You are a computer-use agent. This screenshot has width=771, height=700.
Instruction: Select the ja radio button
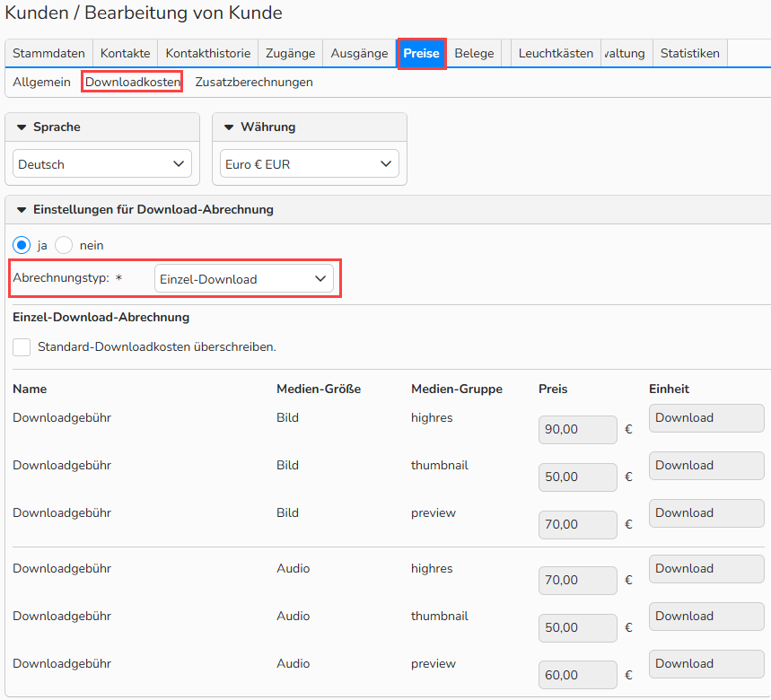[x=22, y=245]
